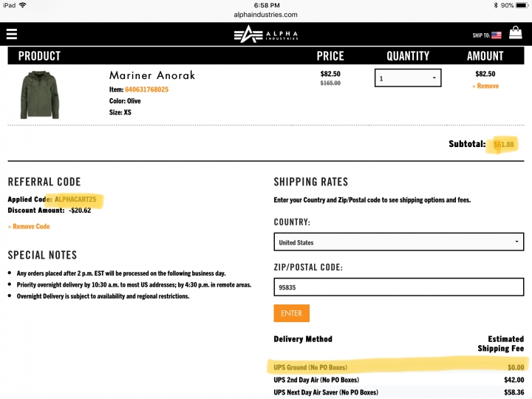Click the Alpha Industries logo
This screenshot has width=532, height=399.
pyautogui.click(x=266, y=34)
